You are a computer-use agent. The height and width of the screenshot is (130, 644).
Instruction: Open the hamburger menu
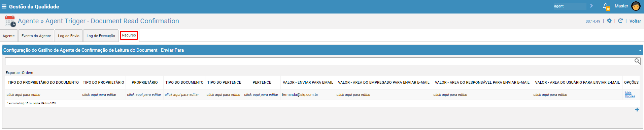pos(4,6)
